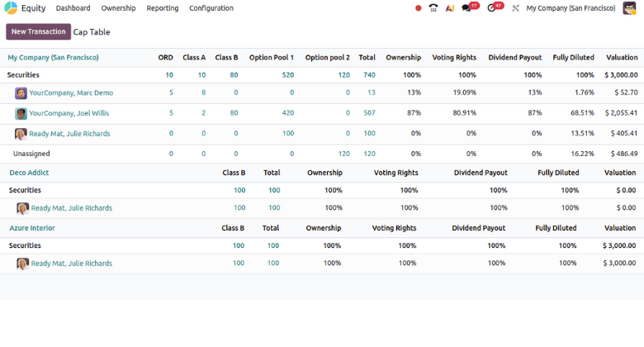Viewport: 644px width, 347px height.
Task: Open the VoIP phone icon
Action: [433, 8]
